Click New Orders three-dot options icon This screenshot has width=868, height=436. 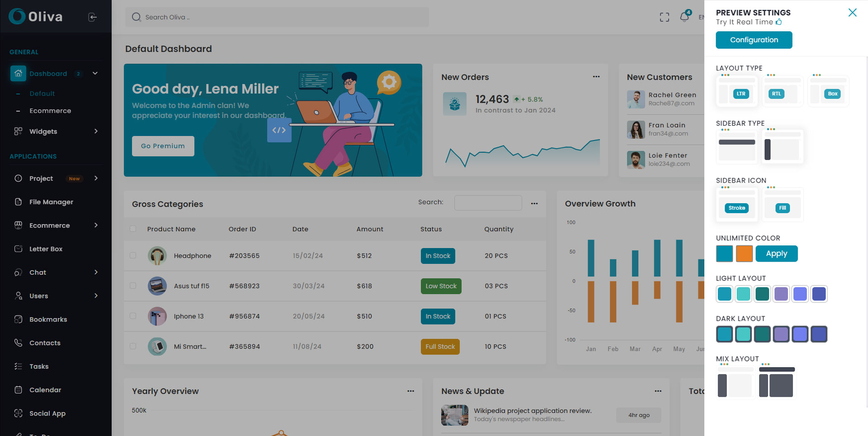[596, 77]
